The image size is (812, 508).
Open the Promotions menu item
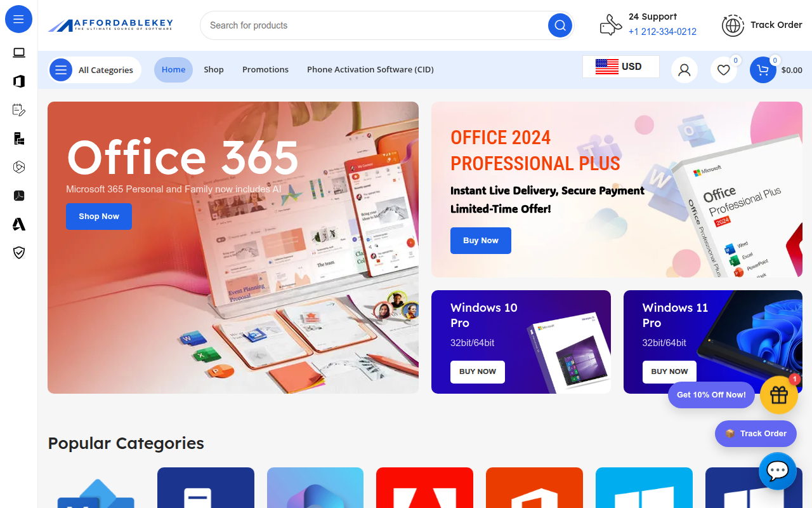click(265, 70)
